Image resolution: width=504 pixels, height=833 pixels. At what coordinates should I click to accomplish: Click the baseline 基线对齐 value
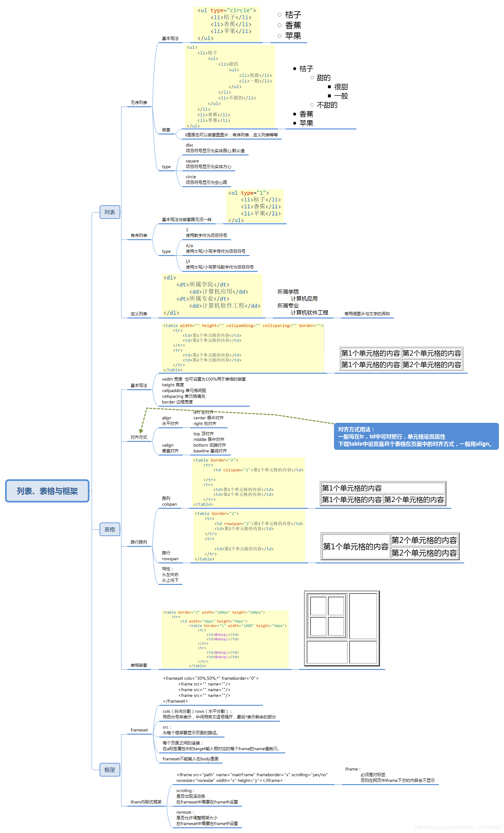tap(210, 451)
